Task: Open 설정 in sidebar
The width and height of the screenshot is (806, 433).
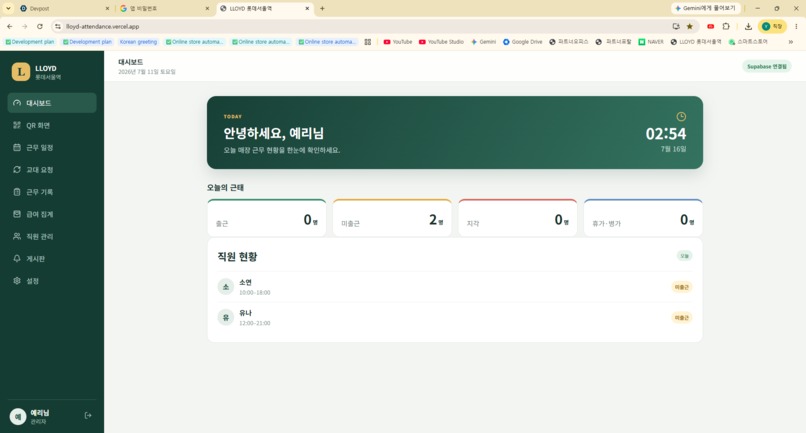Action: tap(52, 281)
